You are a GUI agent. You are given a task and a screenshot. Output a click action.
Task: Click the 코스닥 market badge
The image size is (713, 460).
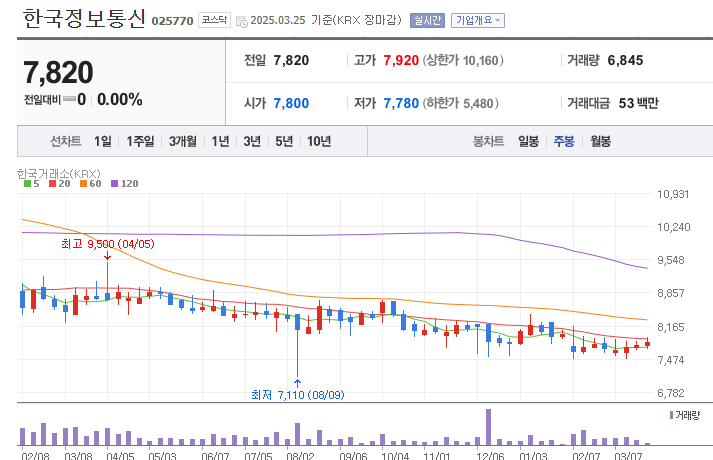tap(214, 20)
